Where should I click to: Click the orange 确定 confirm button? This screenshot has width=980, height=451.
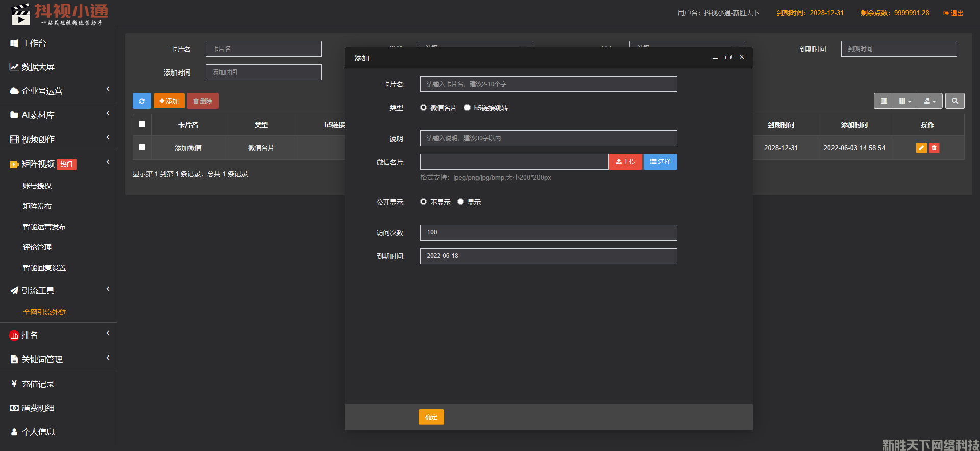point(431,417)
